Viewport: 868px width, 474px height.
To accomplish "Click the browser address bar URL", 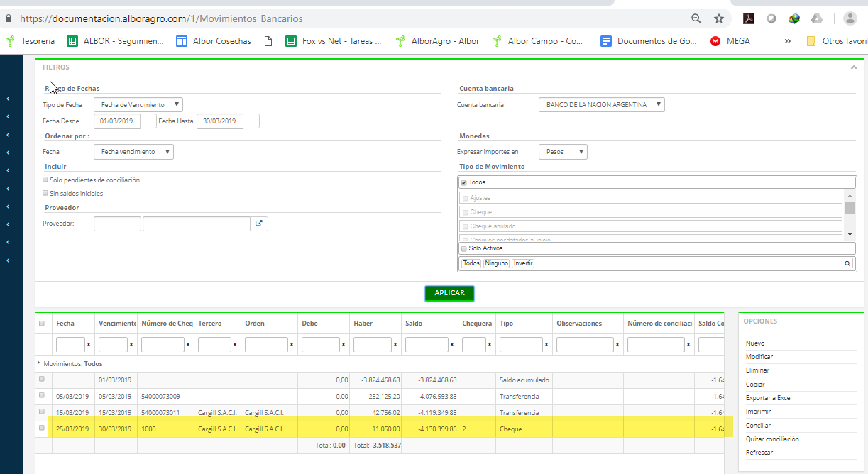I will [161, 19].
